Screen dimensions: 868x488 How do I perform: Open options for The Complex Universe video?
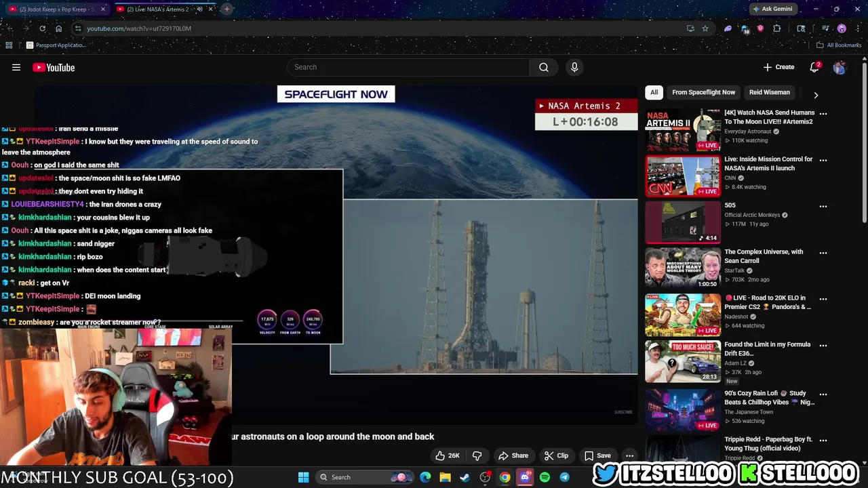(x=823, y=252)
